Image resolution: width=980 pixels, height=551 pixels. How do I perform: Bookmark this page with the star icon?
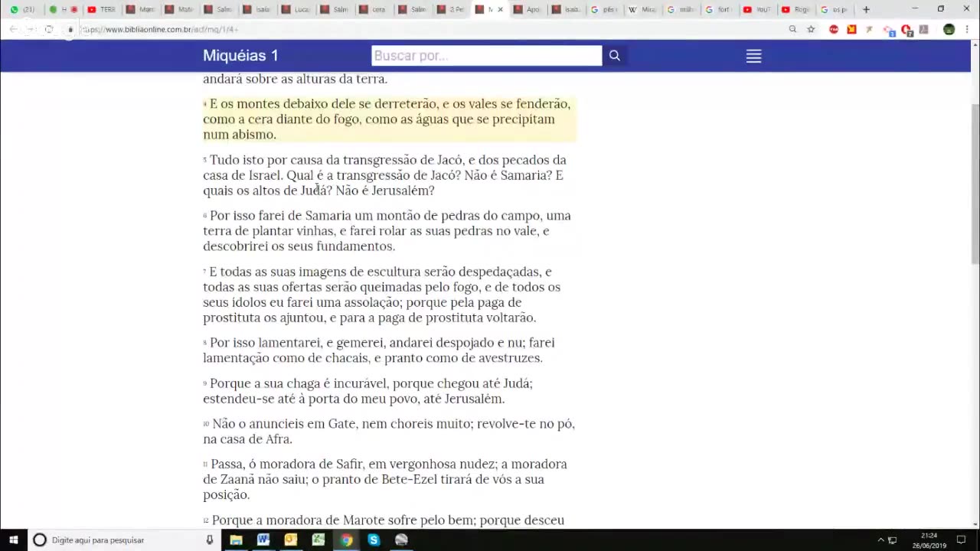(811, 29)
